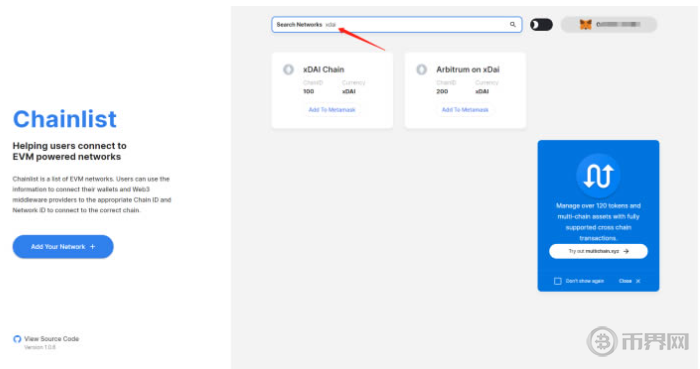700x369 pixels.
Task: Click the Arbitrum on xDai network logo
Action: click(x=421, y=69)
